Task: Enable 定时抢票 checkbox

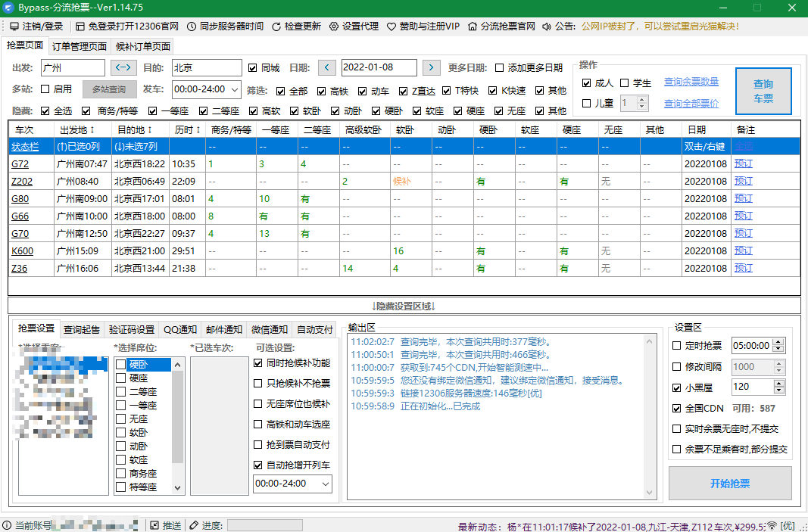Action: (x=677, y=346)
